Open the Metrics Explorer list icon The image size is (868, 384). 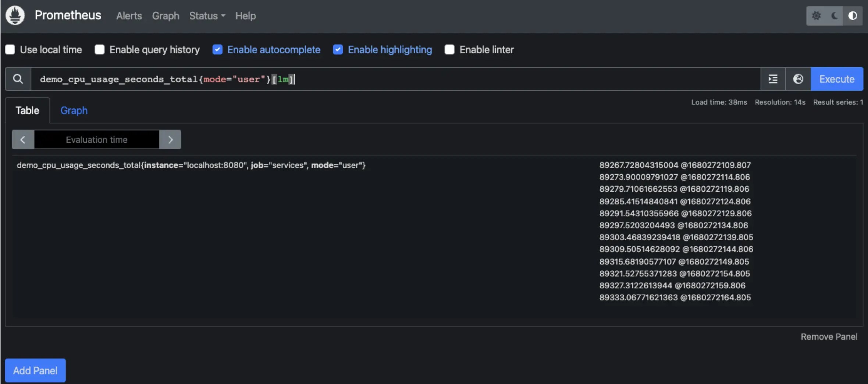pyautogui.click(x=773, y=79)
